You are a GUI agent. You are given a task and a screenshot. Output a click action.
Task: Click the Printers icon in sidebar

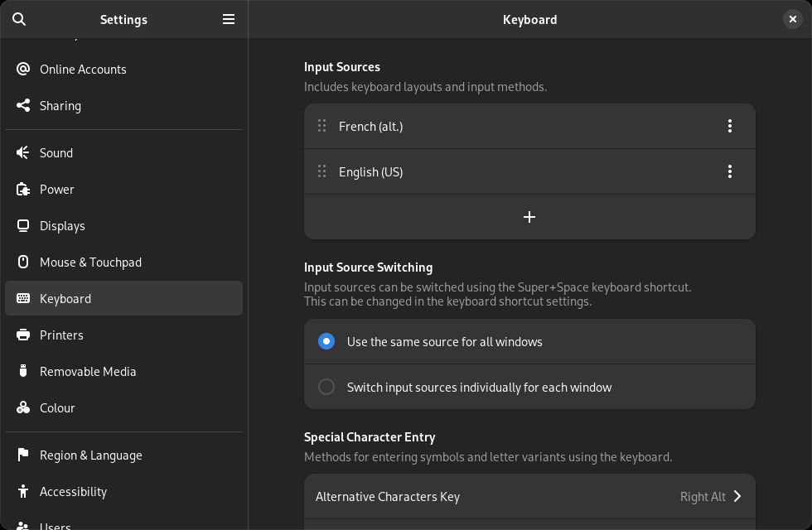point(23,335)
